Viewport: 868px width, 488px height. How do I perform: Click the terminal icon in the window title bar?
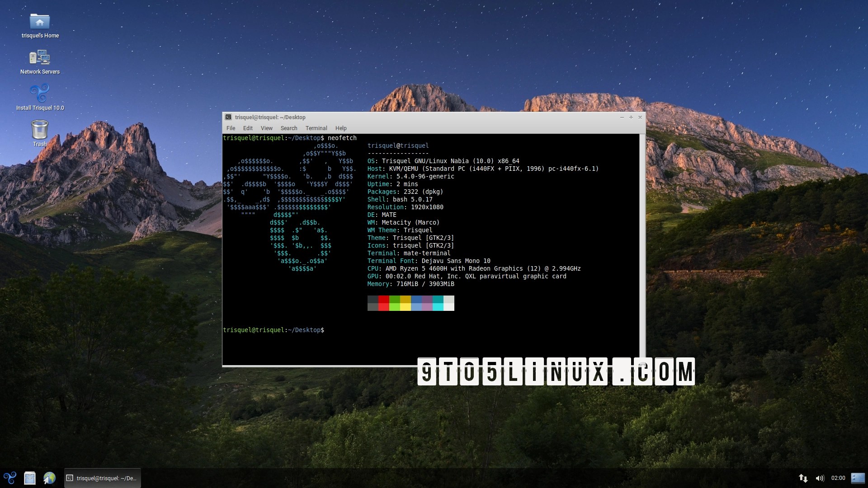click(x=229, y=117)
